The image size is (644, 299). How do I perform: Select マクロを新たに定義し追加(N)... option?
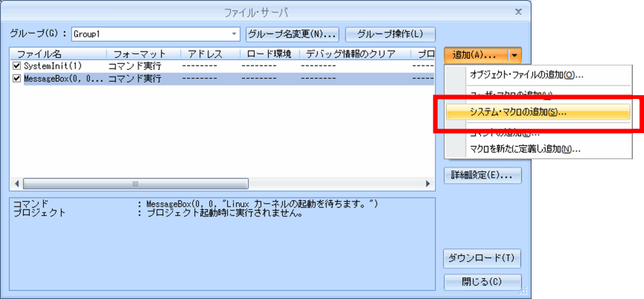point(525,149)
